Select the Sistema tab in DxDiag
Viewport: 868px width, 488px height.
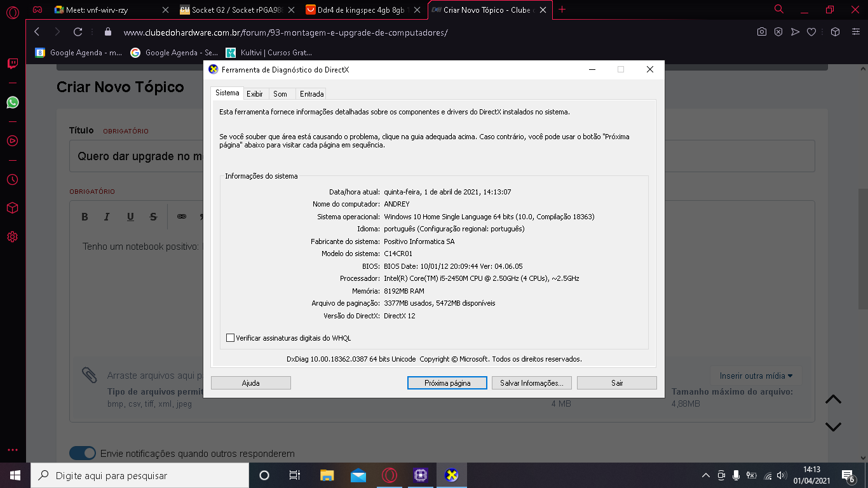pos(227,93)
